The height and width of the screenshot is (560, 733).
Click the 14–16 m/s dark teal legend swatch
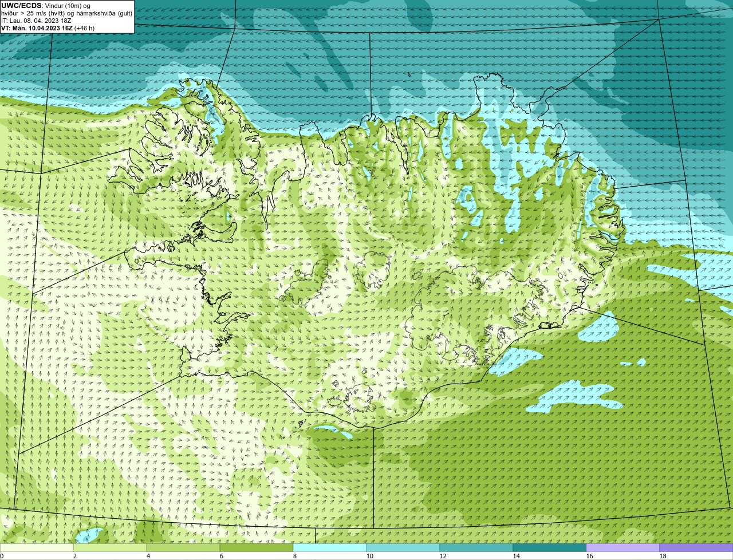click(550, 548)
